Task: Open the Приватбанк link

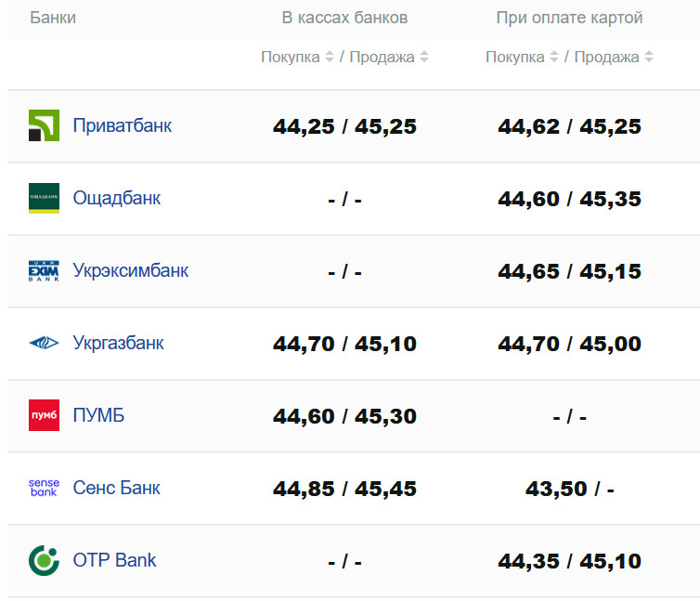Action: point(122,125)
